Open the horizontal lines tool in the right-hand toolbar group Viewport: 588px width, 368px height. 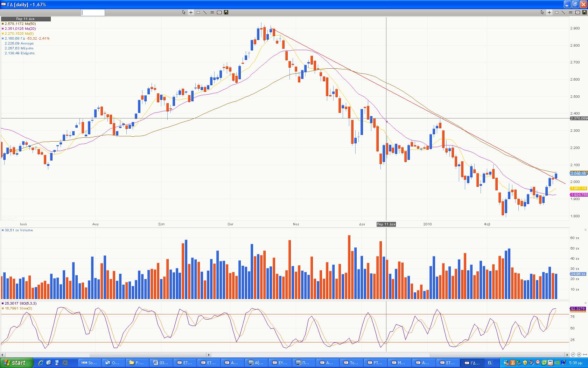click(570, 12)
